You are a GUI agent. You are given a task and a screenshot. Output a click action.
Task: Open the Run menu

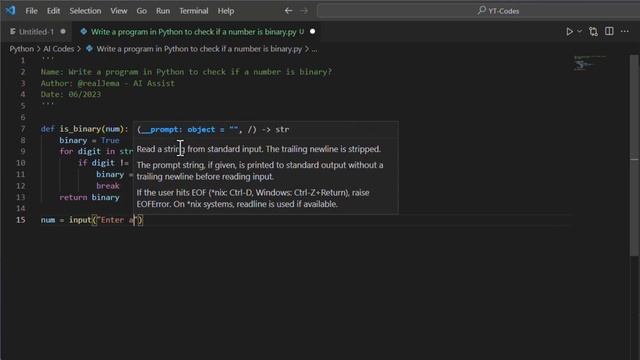point(163,11)
